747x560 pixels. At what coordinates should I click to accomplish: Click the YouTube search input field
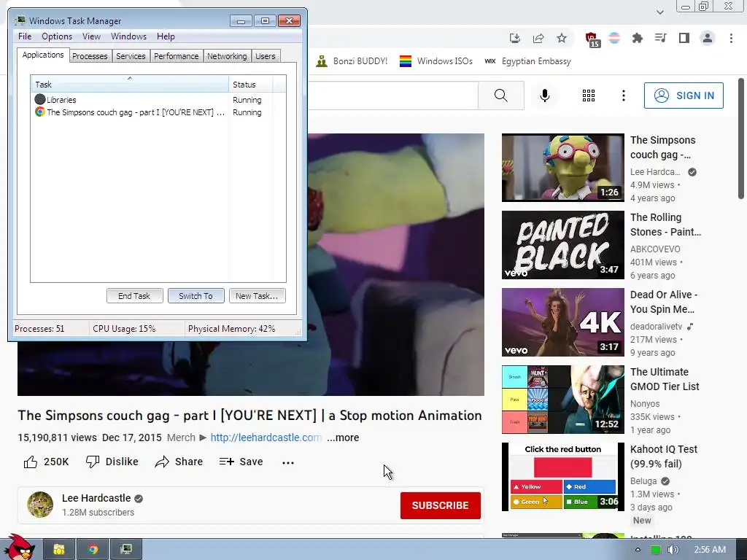click(x=392, y=96)
